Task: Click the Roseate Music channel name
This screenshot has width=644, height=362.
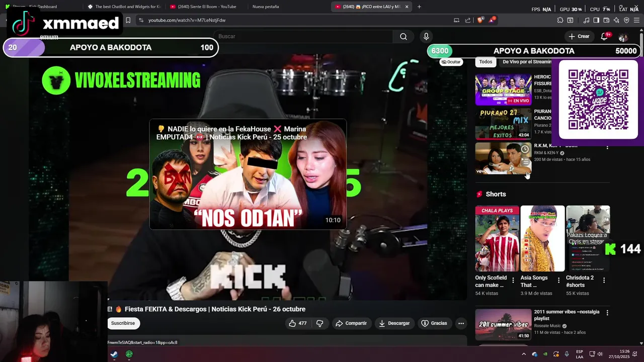Action: point(548,326)
